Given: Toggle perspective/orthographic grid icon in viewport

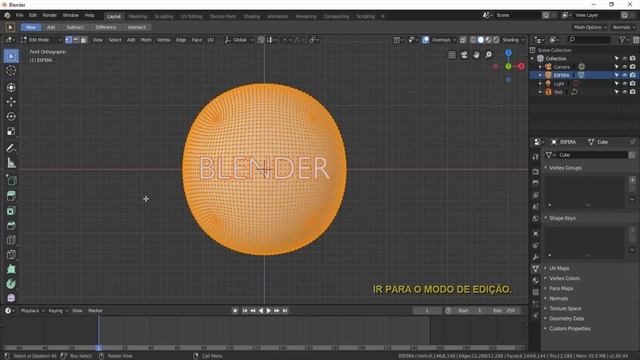Looking at the screenshot, I should pos(452,55).
